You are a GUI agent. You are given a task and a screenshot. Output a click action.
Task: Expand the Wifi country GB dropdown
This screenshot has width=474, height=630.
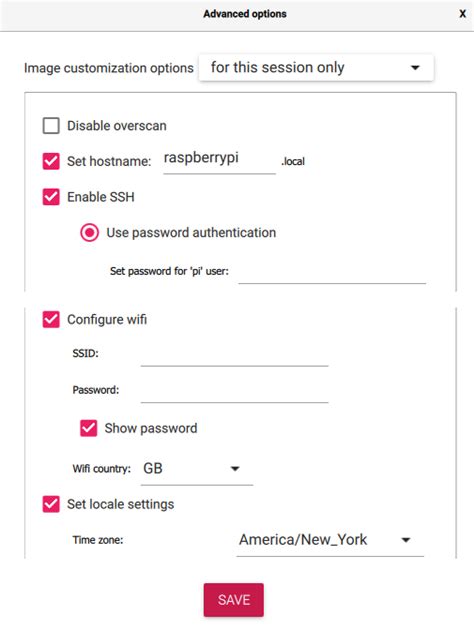pyautogui.click(x=196, y=469)
